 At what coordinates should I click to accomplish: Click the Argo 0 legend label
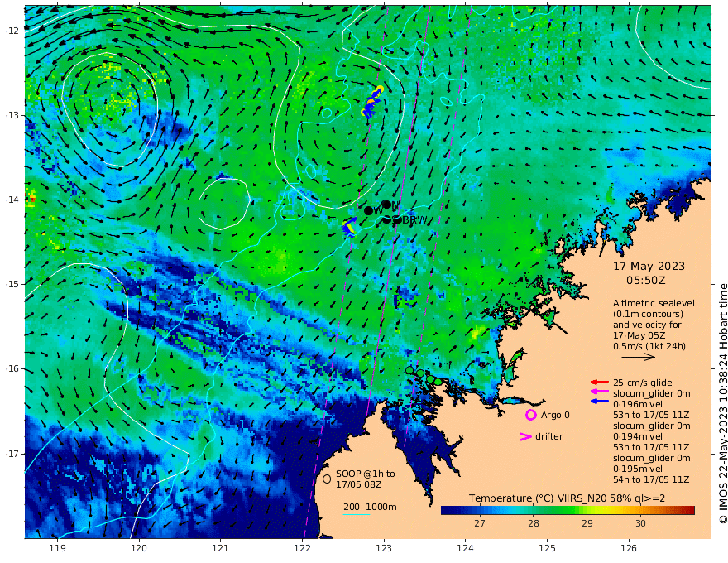tap(555, 415)
